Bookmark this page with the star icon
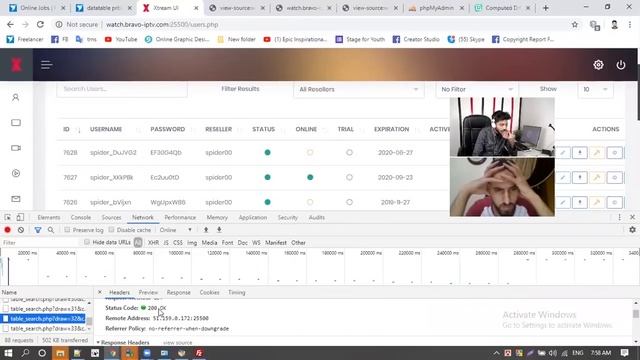This screenshot has width=640, height=360. [575, 24]
